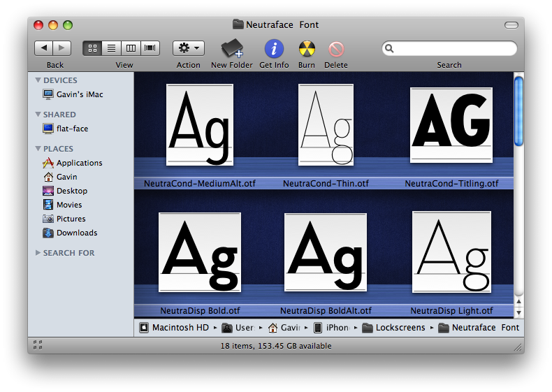Switch to column view
The width and height of the screenshot is (552, 392).
click(131, 48)
